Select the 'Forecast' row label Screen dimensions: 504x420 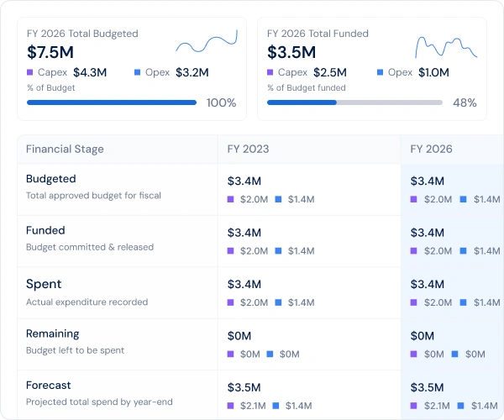[49, 386]
